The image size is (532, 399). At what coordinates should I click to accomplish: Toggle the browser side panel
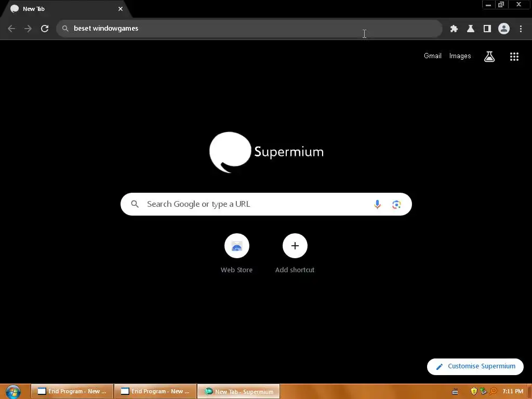(x=487, y=29)
